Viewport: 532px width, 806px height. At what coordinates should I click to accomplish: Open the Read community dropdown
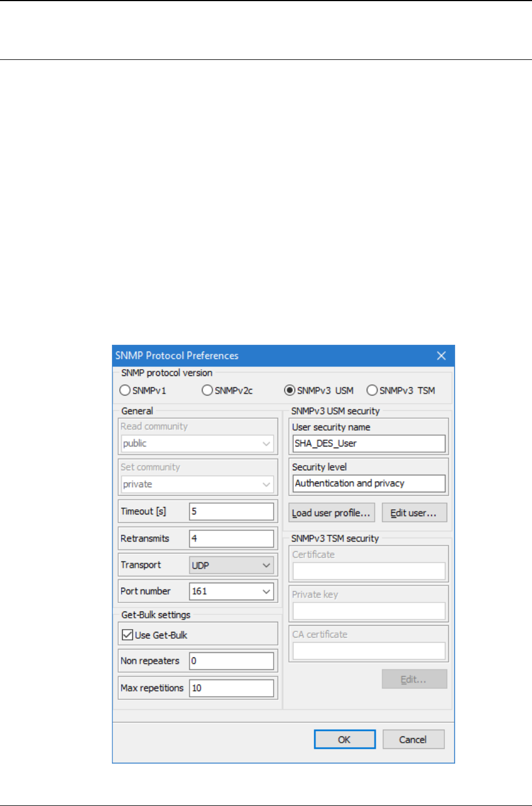tap(266, 444)
